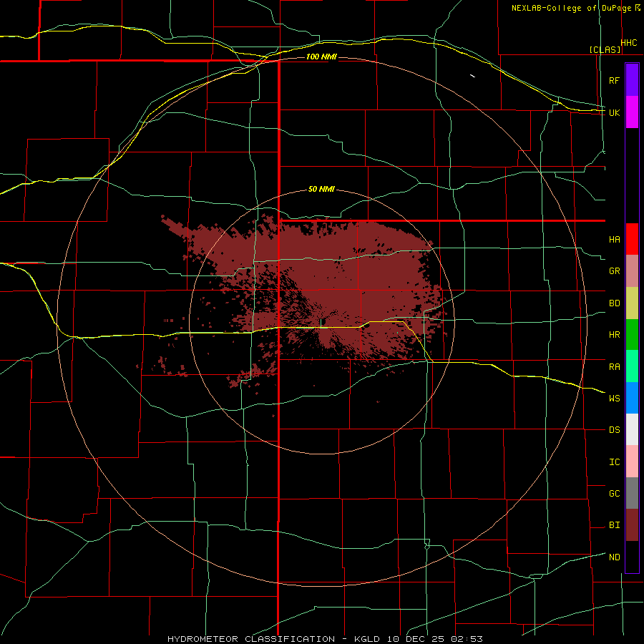The image size is (644, 644).
Task: Click the RA light green legend swatch
Action: coord(632,366)
